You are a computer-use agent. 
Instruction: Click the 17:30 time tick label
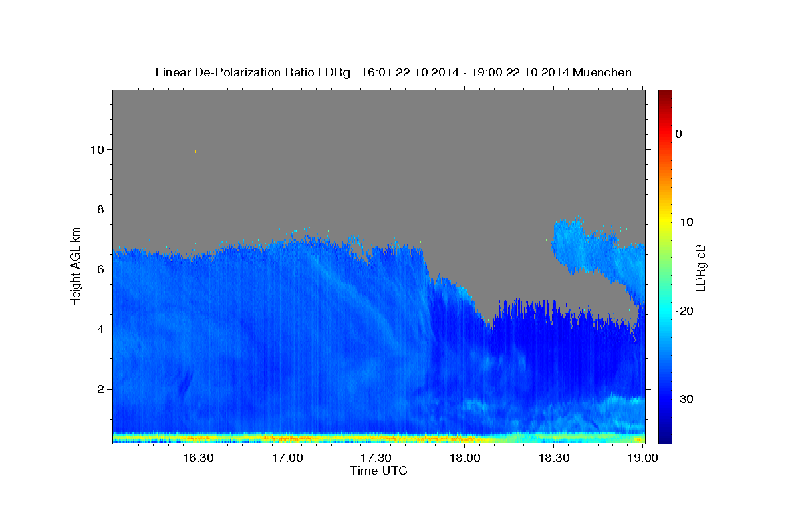(376, 458)
